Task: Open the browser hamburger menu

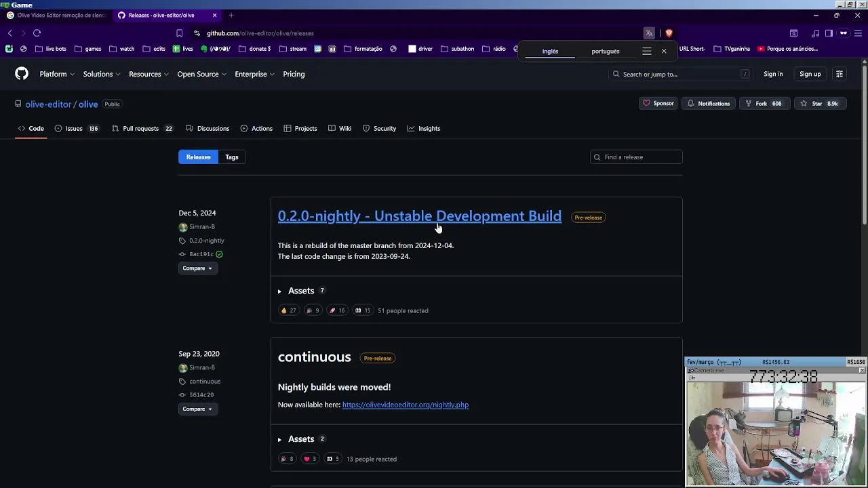Action: coord(858,33)
